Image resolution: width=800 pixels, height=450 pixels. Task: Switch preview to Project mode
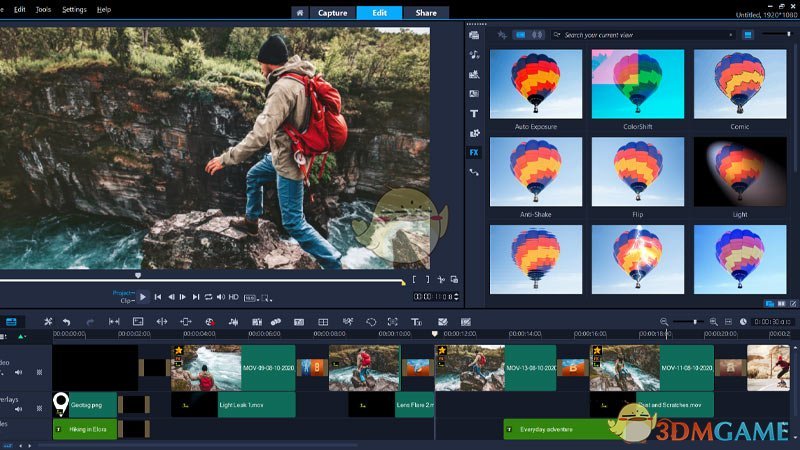(121, 293)
